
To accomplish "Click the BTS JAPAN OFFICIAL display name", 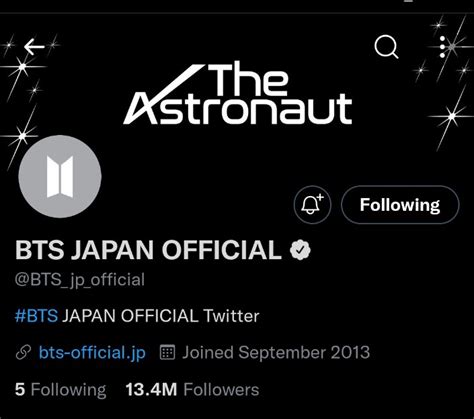I will 148,250.
